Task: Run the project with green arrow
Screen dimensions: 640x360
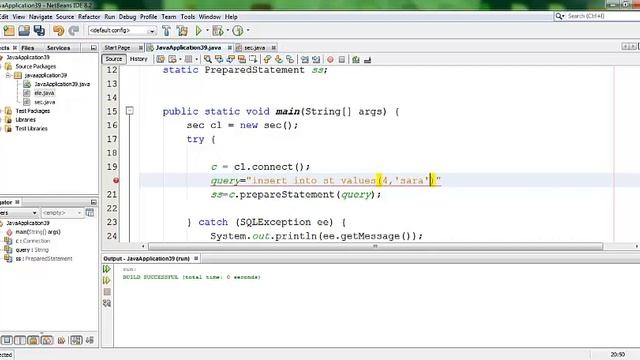Action: click(x=198, y=31)
